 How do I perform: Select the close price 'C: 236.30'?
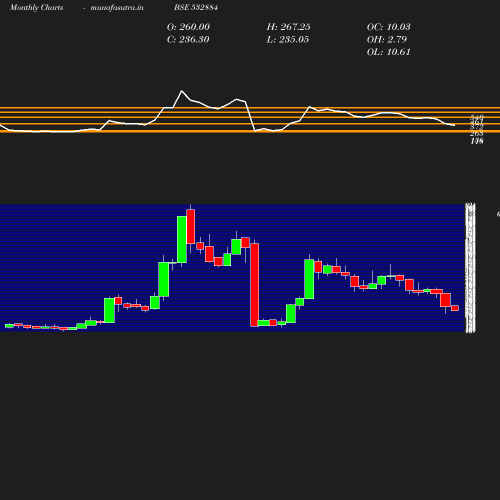[188, 39]
